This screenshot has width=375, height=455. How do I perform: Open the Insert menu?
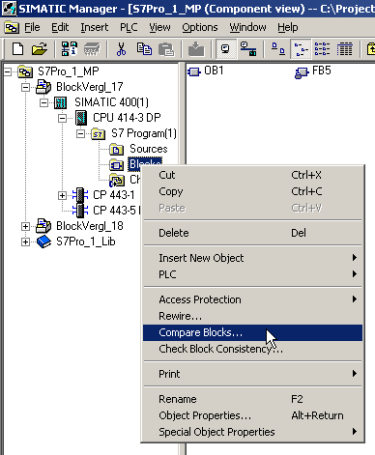[94, 27]
